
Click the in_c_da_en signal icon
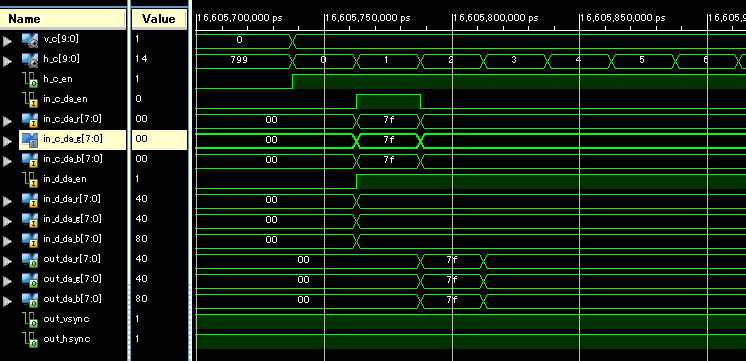[x=30, y=99]
